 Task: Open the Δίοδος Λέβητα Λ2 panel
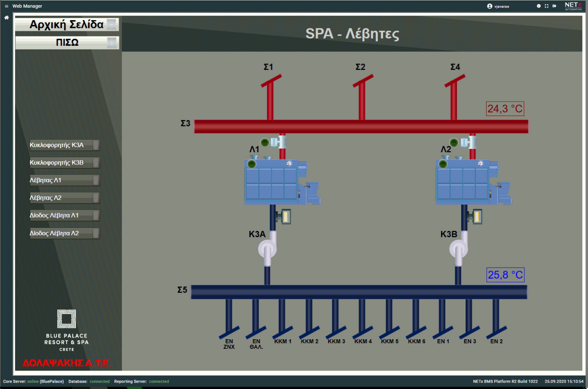coord(64,233)
